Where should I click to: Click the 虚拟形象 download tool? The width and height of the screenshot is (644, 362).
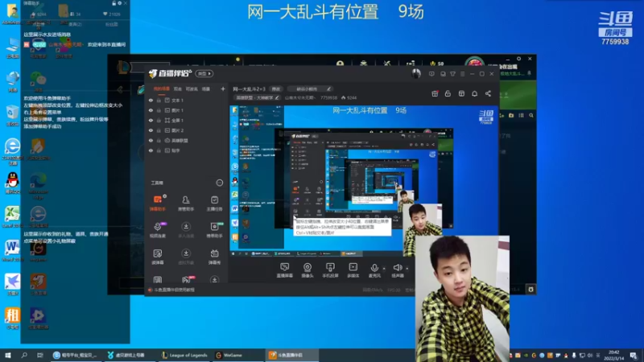pos(186,257)
